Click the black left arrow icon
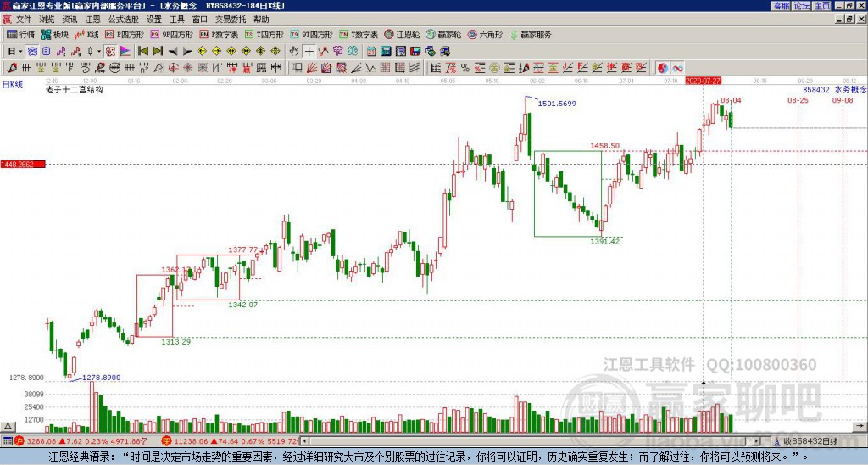The height and width of the screenshot is (465, 868). point(172,52)
